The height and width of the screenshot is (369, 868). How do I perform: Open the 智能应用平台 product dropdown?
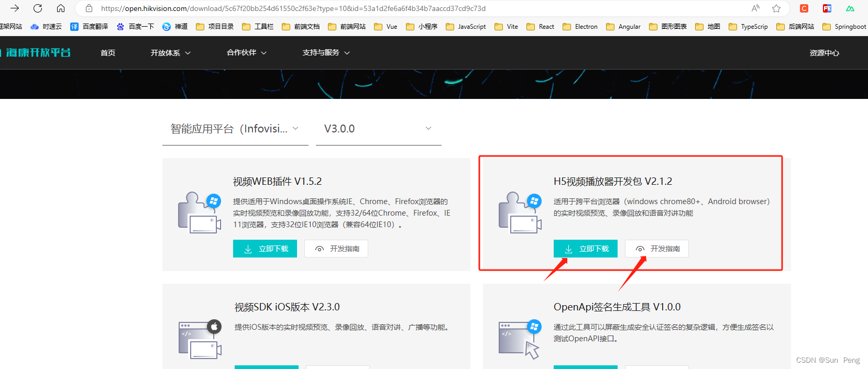[x=235, y=129]
